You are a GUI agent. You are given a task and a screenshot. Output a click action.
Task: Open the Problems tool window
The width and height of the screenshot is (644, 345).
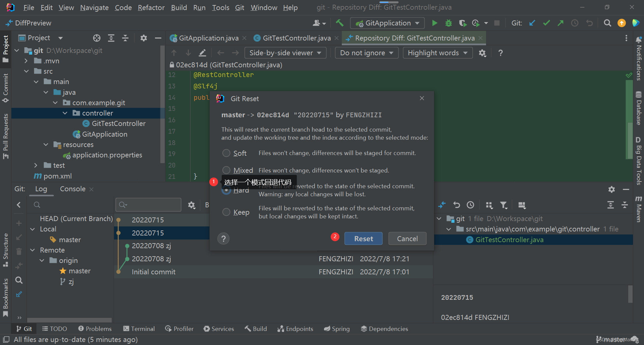(x=95, y=329)
